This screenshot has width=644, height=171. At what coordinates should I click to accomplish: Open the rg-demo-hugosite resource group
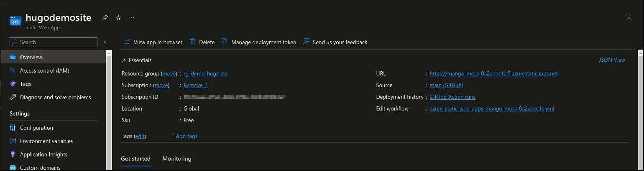coord(206,73)
